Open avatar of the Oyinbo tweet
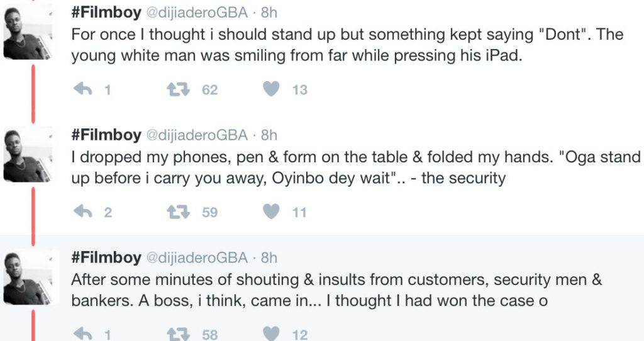 click(28, 155)
